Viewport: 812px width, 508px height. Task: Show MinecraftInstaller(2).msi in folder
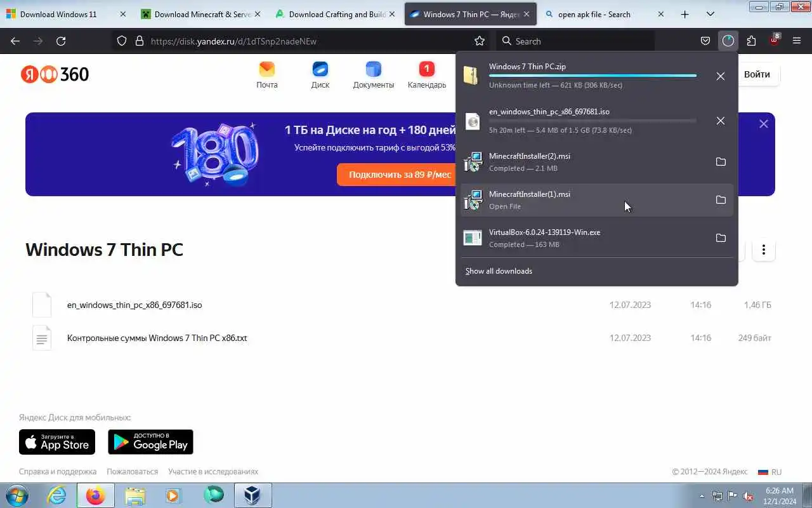click(x=721, y=162)
